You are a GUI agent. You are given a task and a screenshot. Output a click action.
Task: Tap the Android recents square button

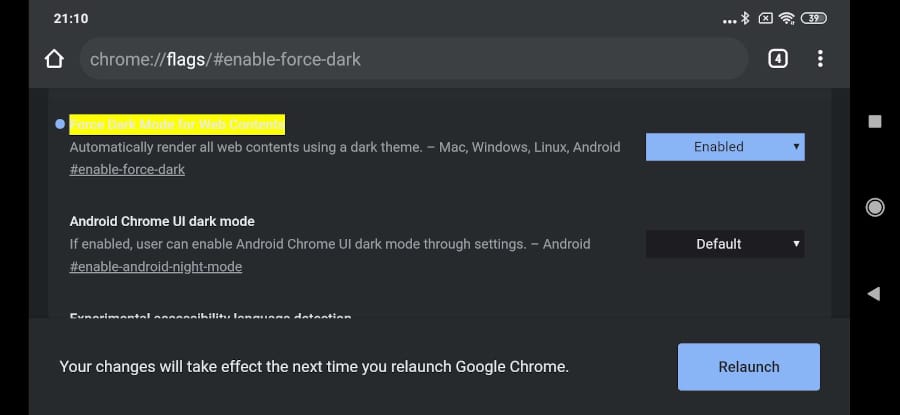click(x=875, y=121)
